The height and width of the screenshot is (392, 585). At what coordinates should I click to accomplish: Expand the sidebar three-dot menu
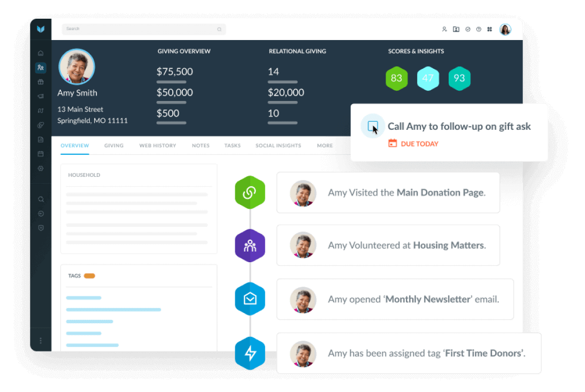[x=41, y=340]
